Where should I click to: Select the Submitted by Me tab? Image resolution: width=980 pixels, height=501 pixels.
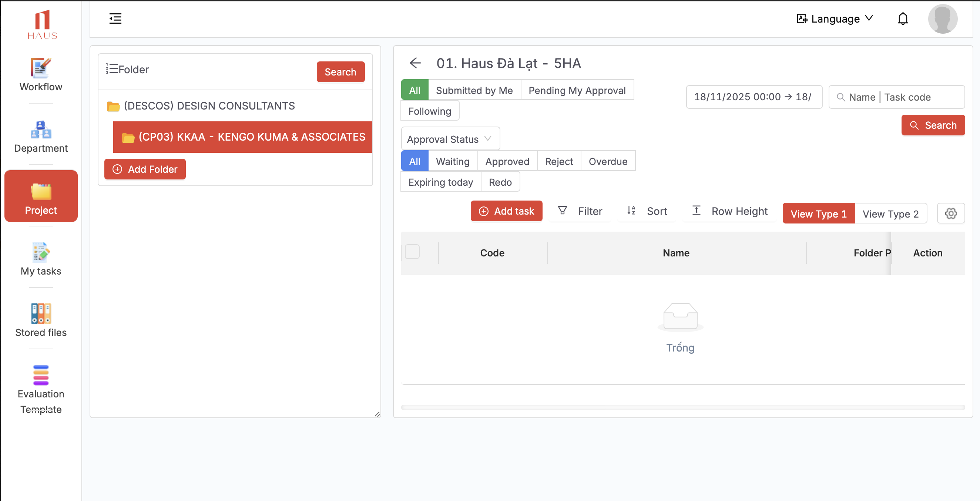(474, 91)
